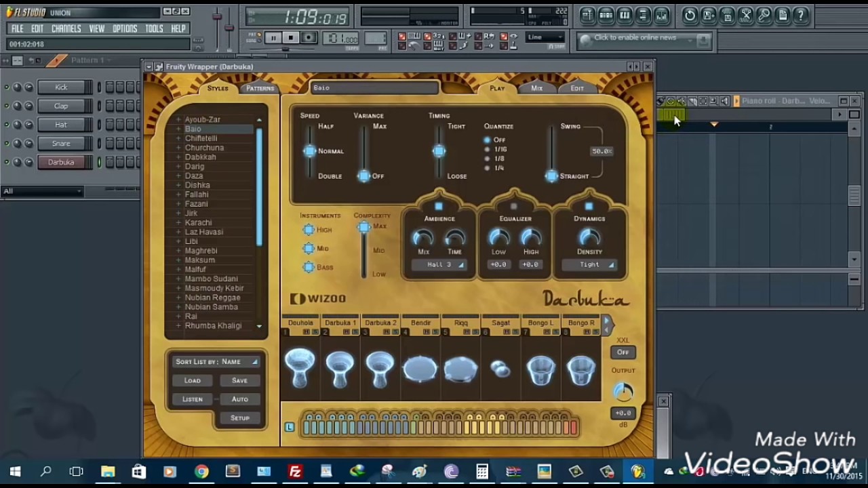This screenshot has width=868, height=488.
Task: Toggle the Bass instruments LED
Action: coord(309,268)
